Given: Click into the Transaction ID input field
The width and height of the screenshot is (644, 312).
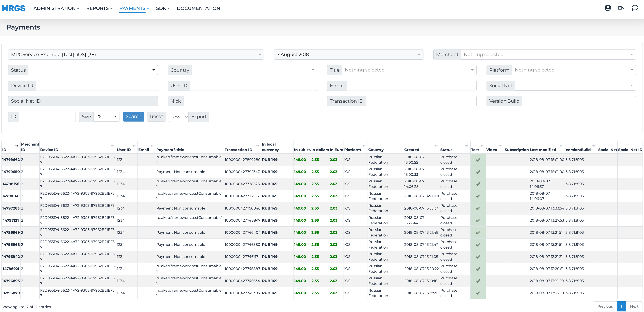Looking at the screenshot, I should pyautogui.click(x=421, y=101).
